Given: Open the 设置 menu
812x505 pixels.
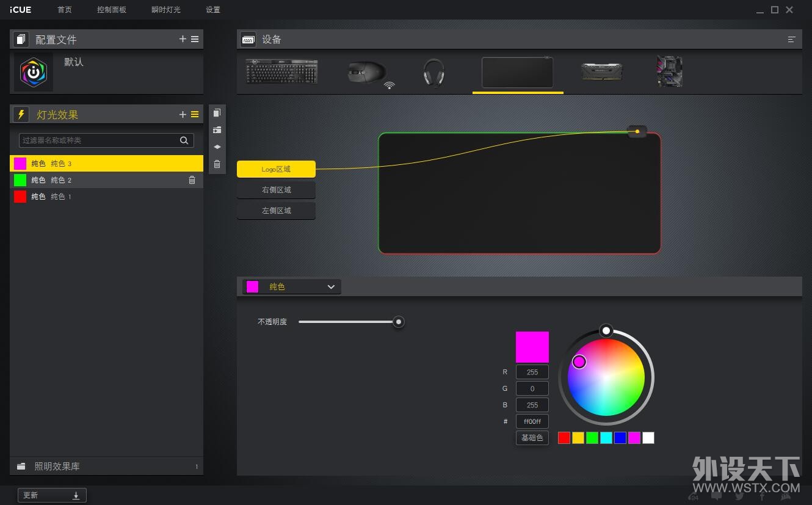Looking at the screenshot, I should 213,10.
